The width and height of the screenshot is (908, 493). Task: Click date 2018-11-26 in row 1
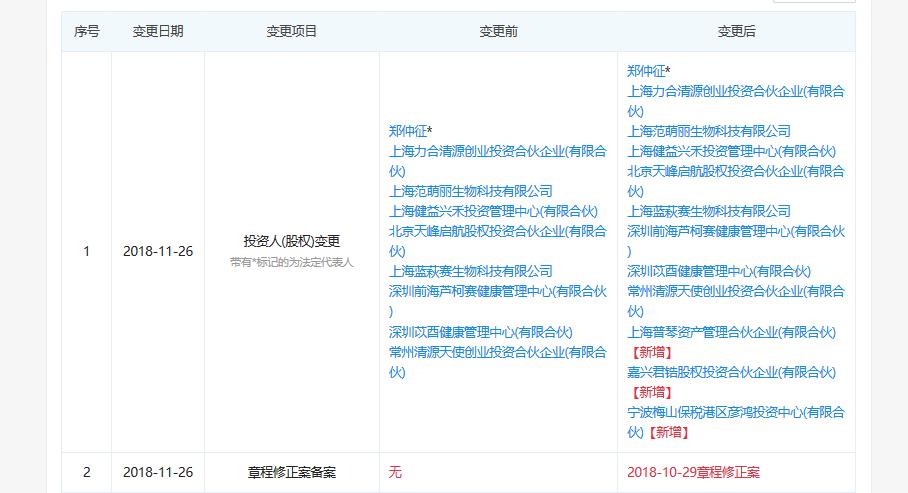coord(158,251)
